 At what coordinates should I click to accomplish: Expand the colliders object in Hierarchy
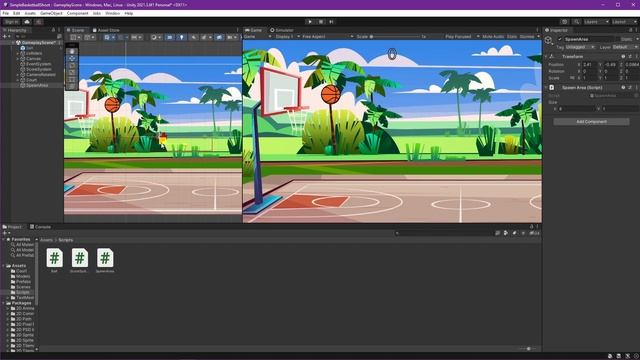(x=17, y=53)
